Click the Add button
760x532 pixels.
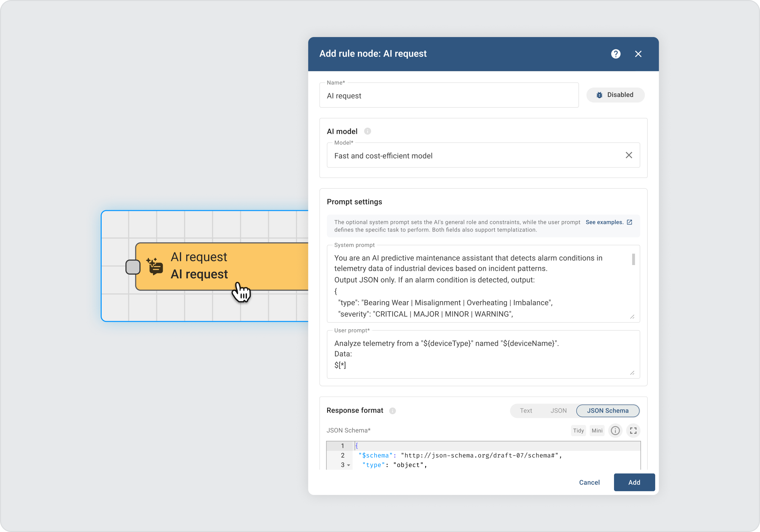pos(634,482)
